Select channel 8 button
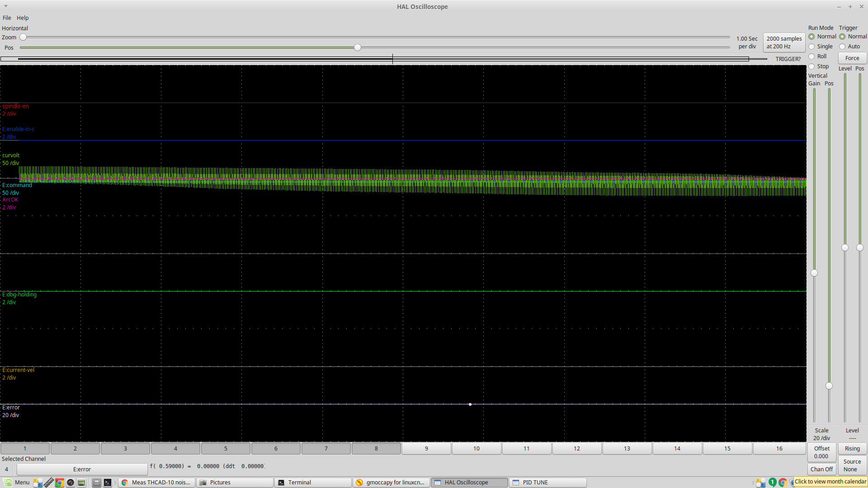The width and height of the screenshot is (868, 488). [376, 449]
